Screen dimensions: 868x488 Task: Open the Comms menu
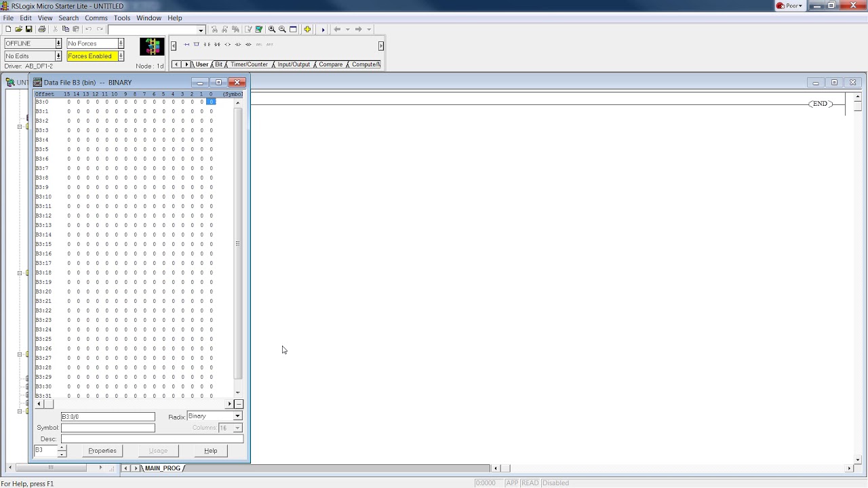[x=96, y=18]
